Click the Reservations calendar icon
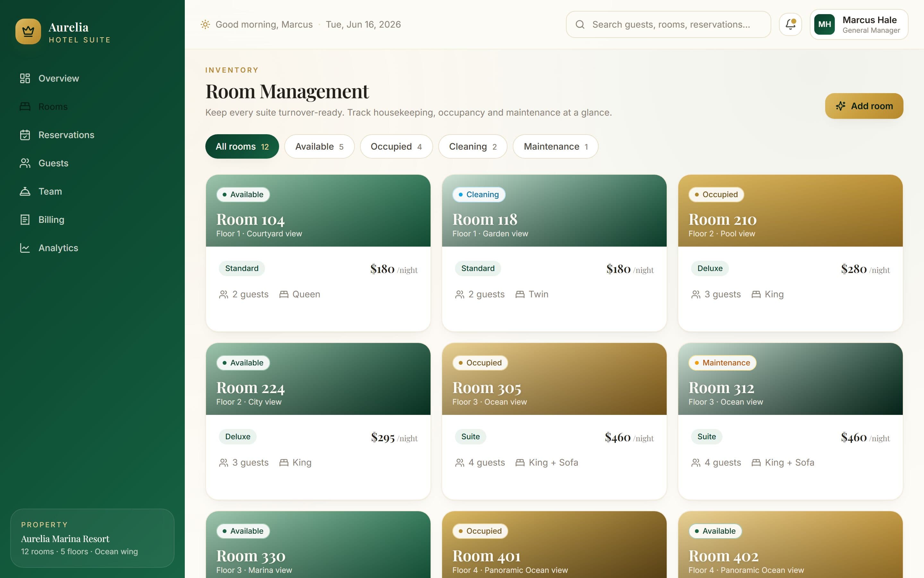 click(x=25, y=135)
